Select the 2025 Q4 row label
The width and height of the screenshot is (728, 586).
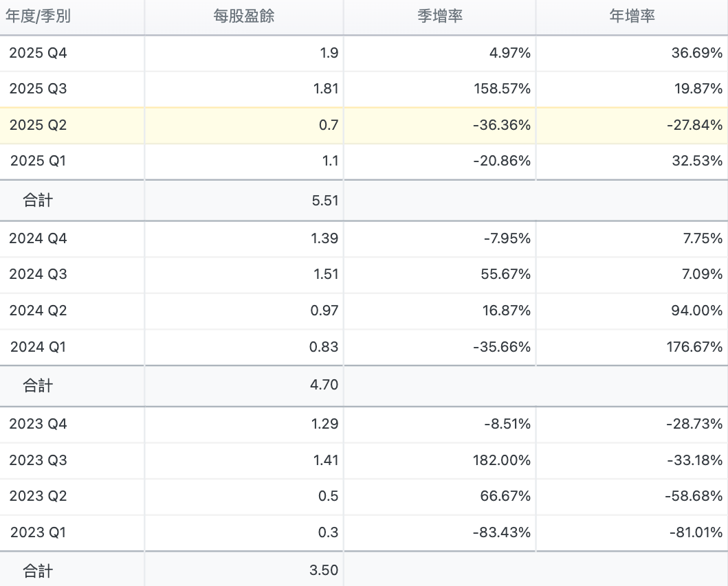pyautogui.click(x=38, y=53)
